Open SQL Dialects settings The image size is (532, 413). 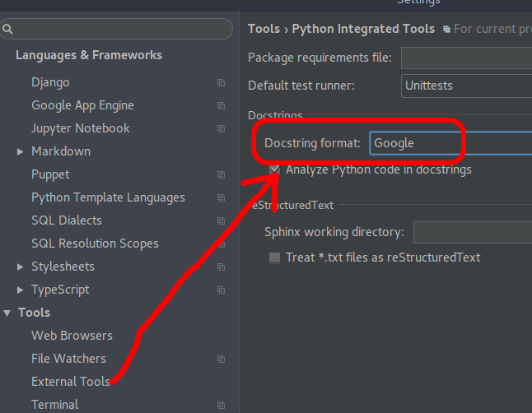pos(67,220)
